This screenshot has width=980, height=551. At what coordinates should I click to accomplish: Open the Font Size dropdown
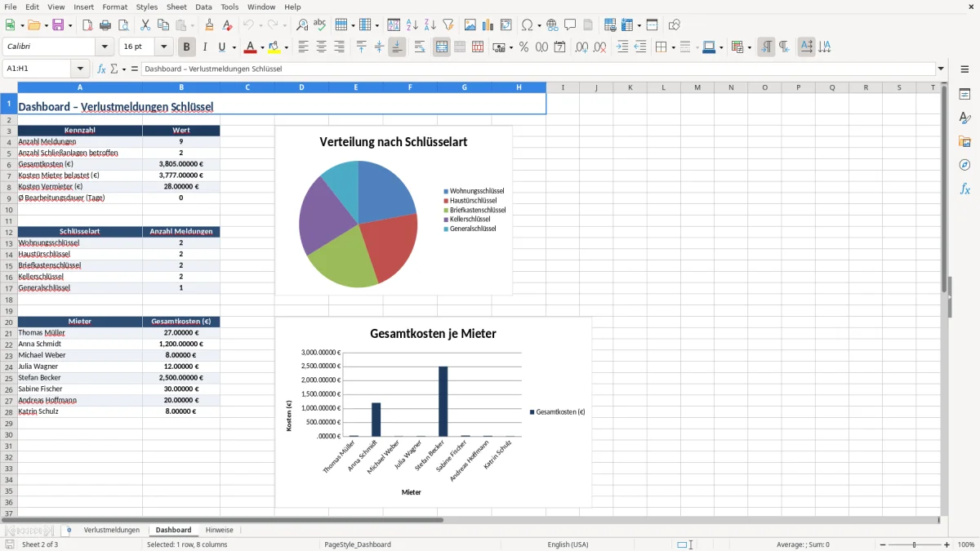(164, 47)
